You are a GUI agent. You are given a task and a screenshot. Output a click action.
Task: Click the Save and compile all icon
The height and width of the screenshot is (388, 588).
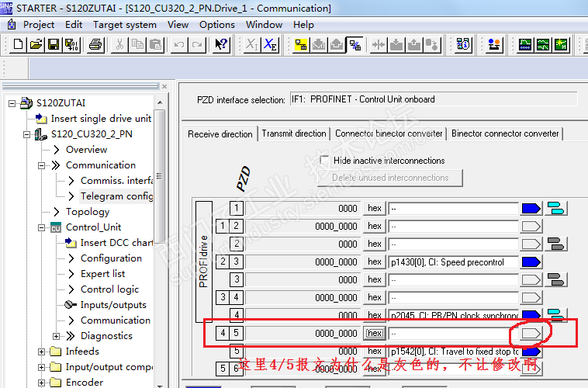[x=71, y=45]
